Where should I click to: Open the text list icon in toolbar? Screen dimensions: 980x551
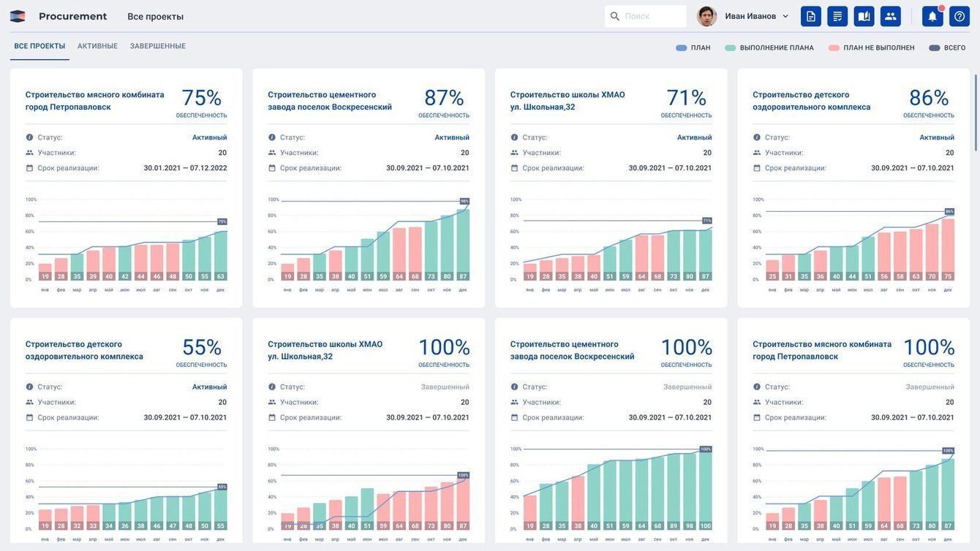click(837, 16)
